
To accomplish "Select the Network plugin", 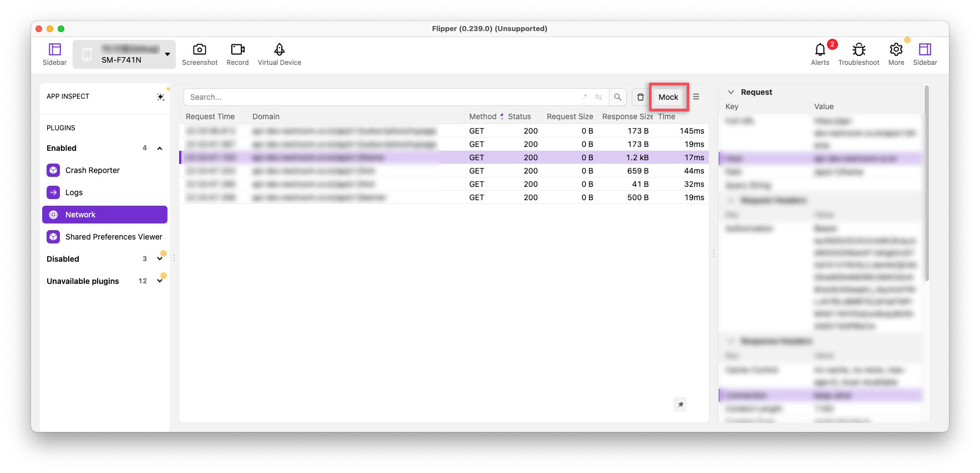I will [105, 215].
